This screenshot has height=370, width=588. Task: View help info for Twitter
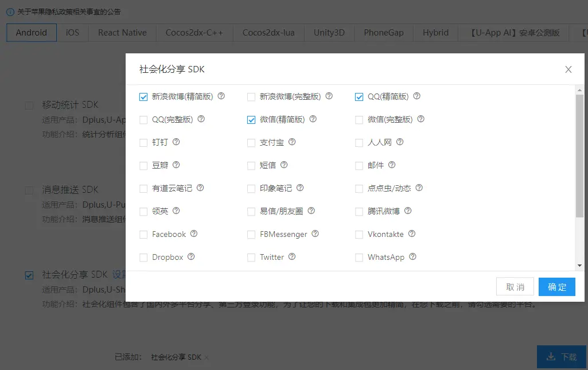[x=292, y=256]
